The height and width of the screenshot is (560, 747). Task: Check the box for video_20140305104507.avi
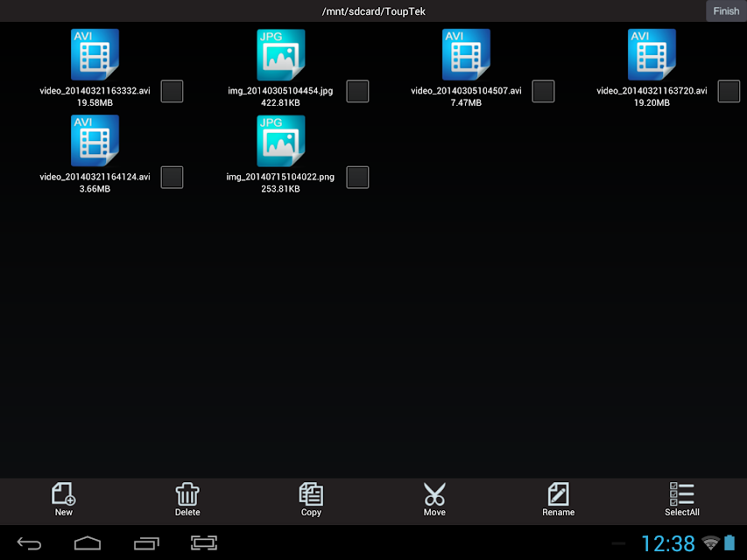tap(543, 91)
